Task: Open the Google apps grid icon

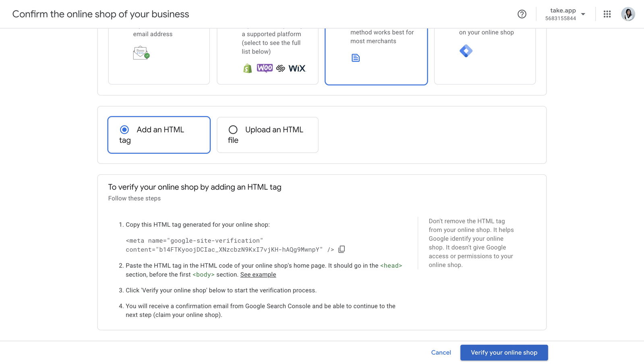Action: (x=607, y=14)
